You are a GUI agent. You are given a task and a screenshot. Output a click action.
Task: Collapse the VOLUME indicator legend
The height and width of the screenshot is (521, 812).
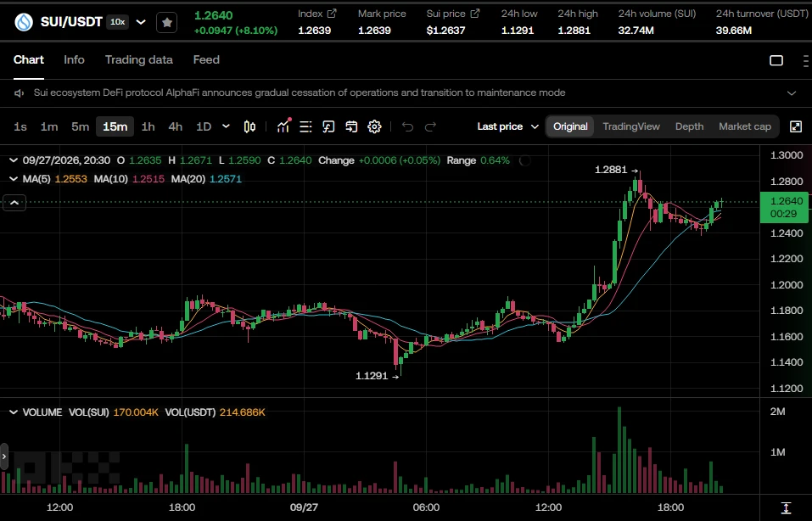coord(14,412)
